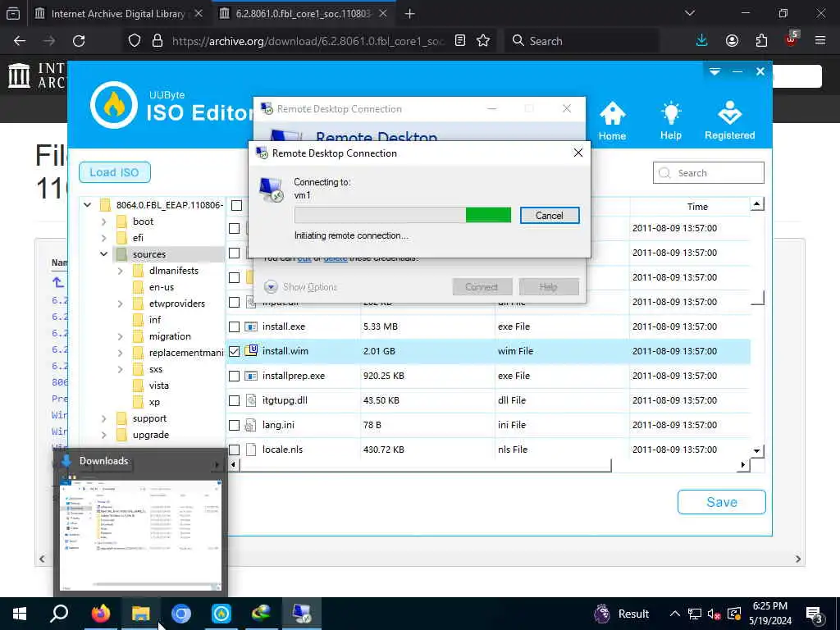The image size is (840, 630).
Task: Click the Time column header
Action: (697, 207)
